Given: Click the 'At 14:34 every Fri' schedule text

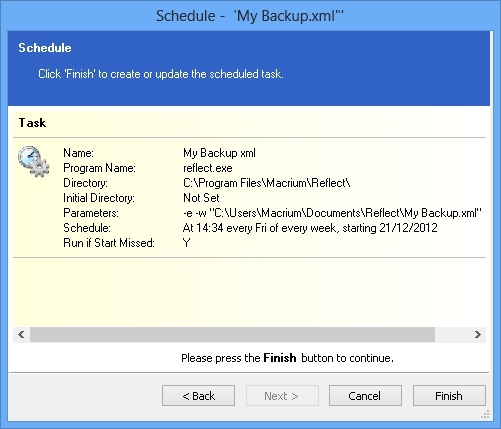Looking at the screenshot, I should pos(310,228).
